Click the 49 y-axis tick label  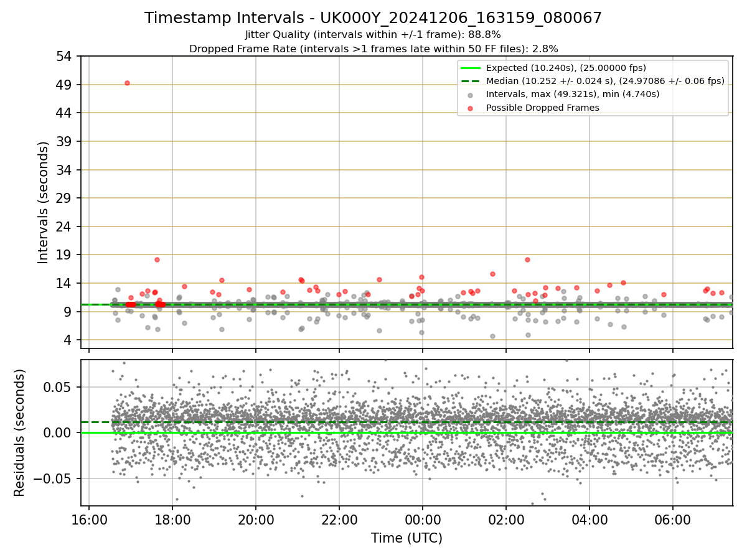point(65,85)
